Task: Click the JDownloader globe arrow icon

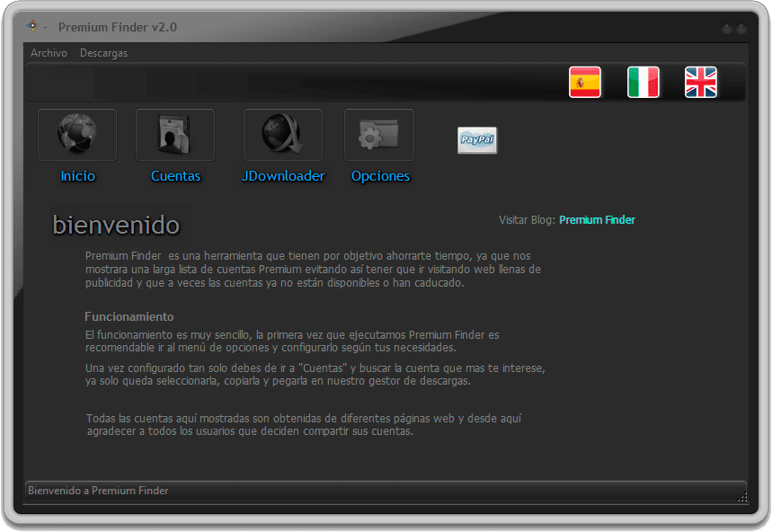Action: click(x=283, y=135)
